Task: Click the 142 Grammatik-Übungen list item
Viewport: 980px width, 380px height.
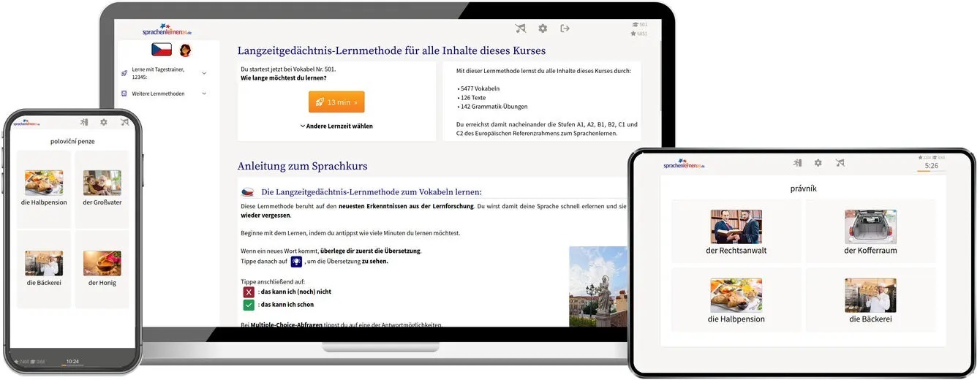Action: [x=491, y=106]
